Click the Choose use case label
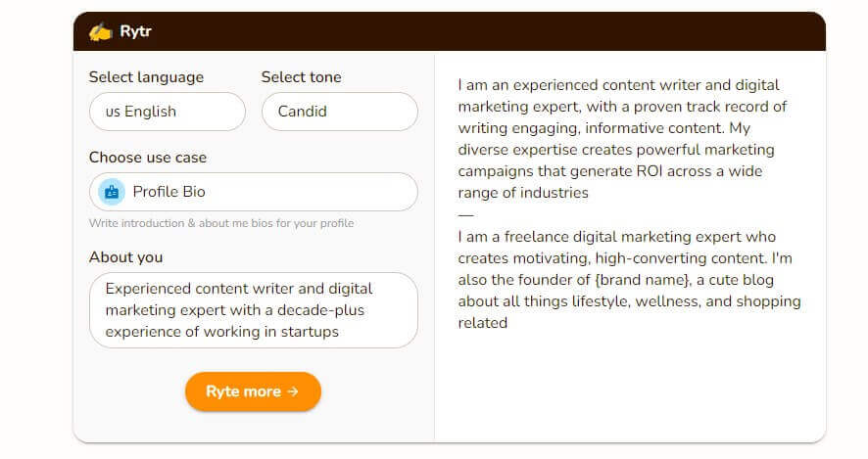 [148, 158]
